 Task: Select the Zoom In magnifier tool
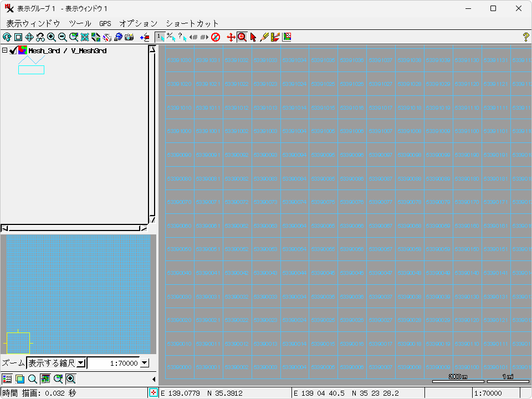point(52,37)
